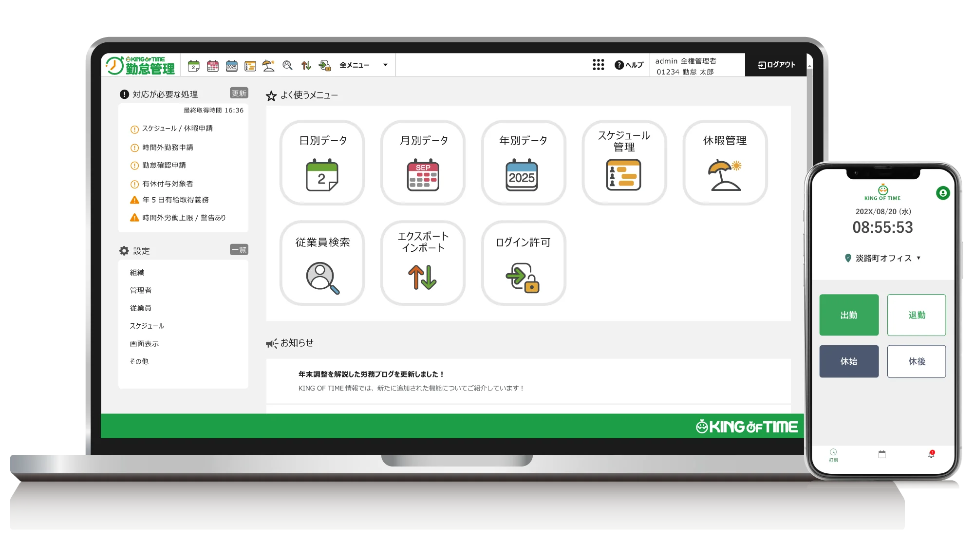Expand the 全メニュー dropdown

click(363, 65)
